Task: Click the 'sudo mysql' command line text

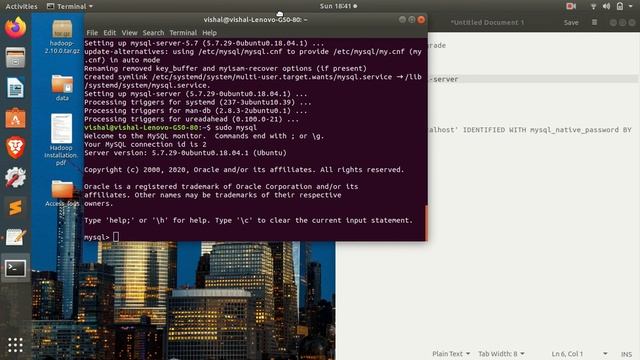Action: tap(236, 128)
